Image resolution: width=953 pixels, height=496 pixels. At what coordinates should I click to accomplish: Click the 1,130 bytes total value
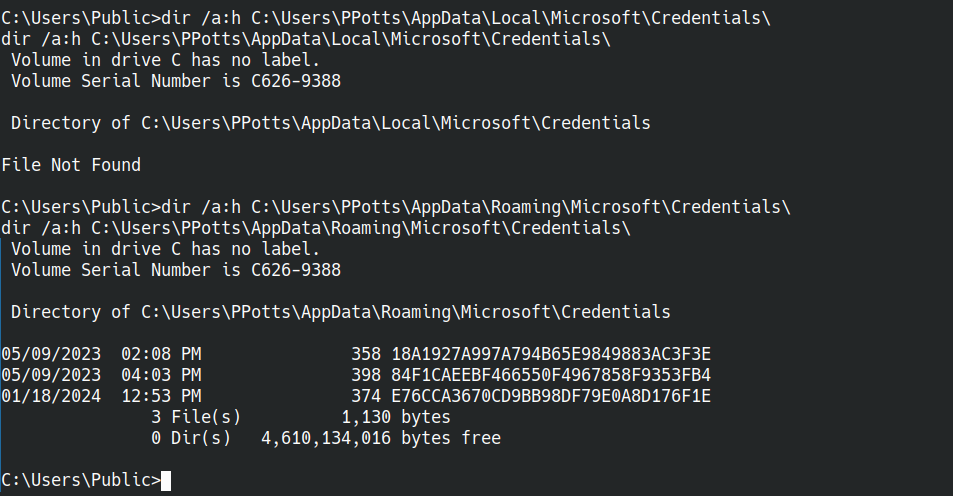click(x=396, y=417)
